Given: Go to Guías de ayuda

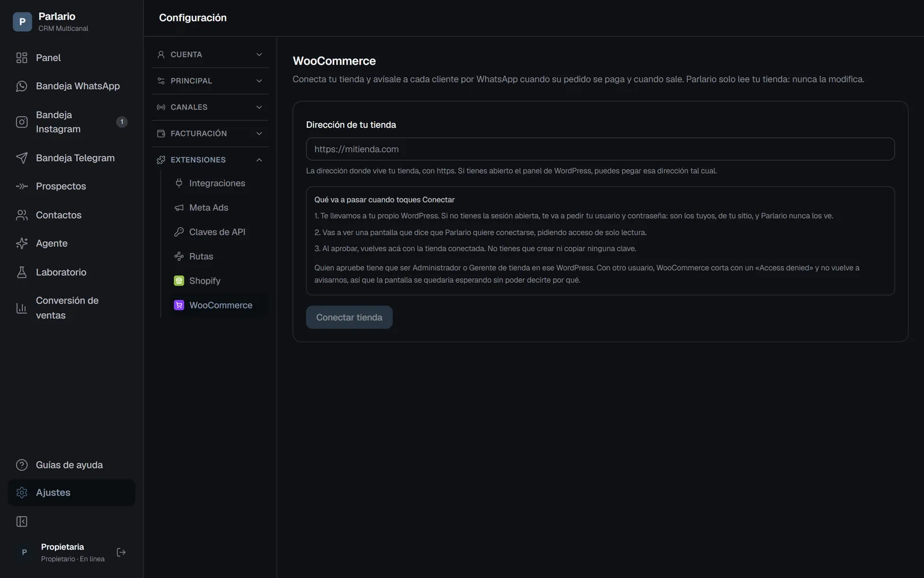Looking at the screenshot, I should tap(72, 465).
